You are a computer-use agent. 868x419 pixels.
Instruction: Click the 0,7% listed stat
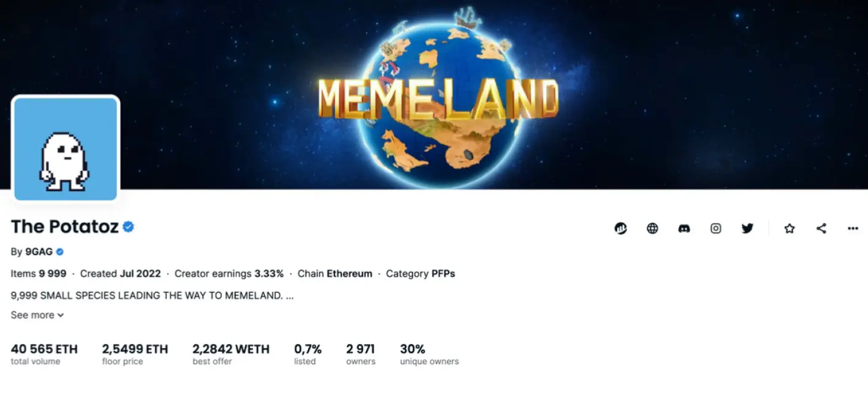pyautogui.click(x=308, y=354)
